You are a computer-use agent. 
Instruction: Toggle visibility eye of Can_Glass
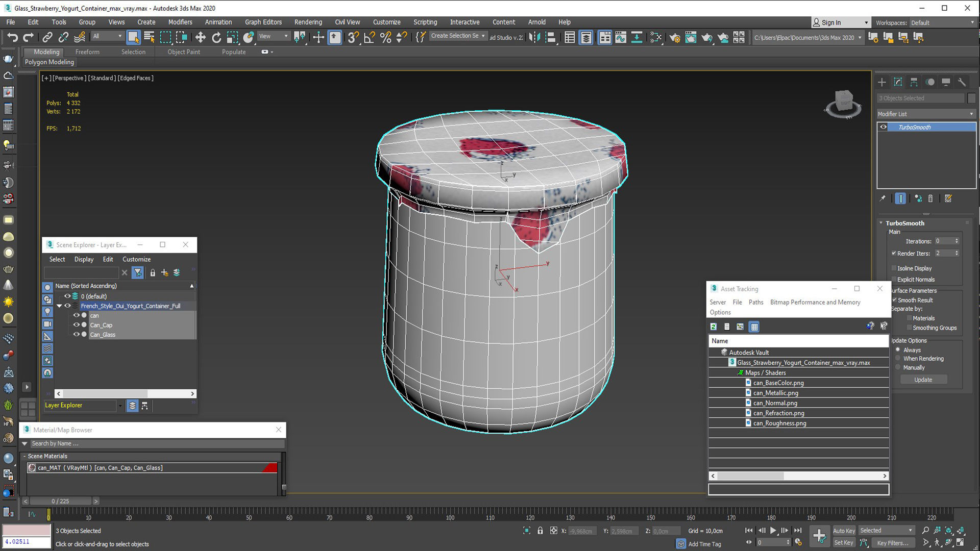pyautogui.click(x=77, y=335)
